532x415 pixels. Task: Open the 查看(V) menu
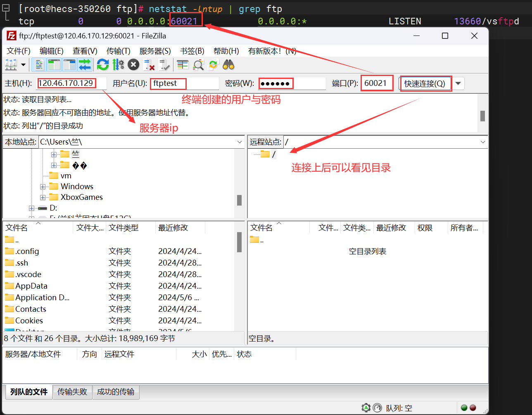point(85,51)
